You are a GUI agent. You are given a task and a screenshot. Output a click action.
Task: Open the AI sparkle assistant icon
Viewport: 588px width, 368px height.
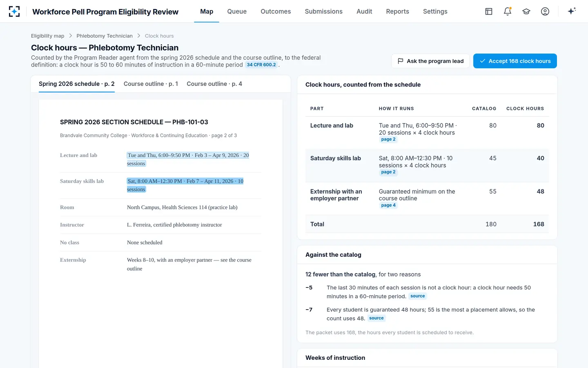pyautogui.click(x=572, y=11)
